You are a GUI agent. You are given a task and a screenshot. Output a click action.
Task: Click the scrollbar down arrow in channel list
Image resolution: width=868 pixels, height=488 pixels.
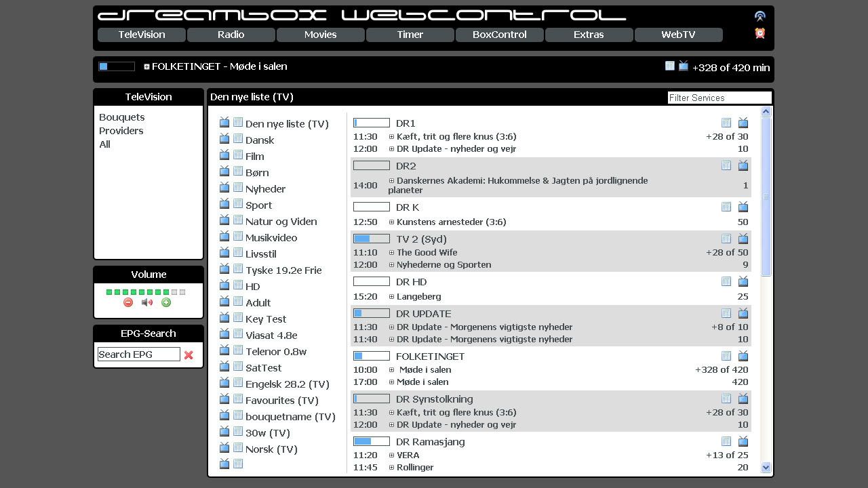click(766, 467)
